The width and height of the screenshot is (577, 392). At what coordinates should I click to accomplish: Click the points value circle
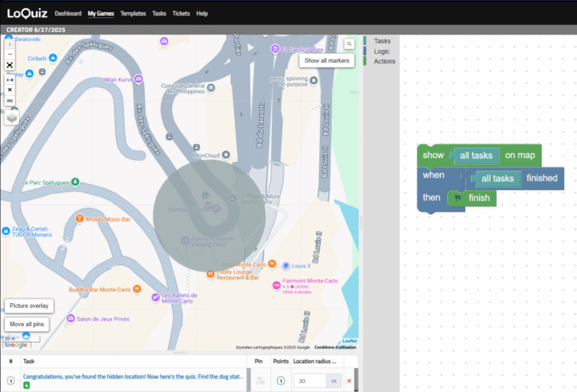281,381
